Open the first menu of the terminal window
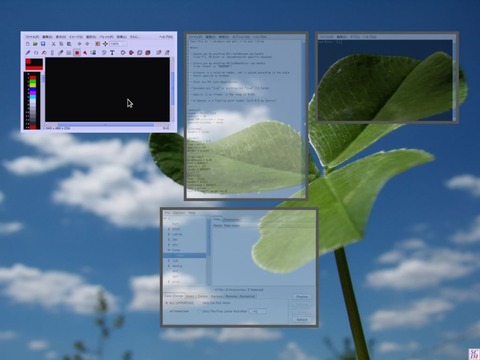 [327, 37]
